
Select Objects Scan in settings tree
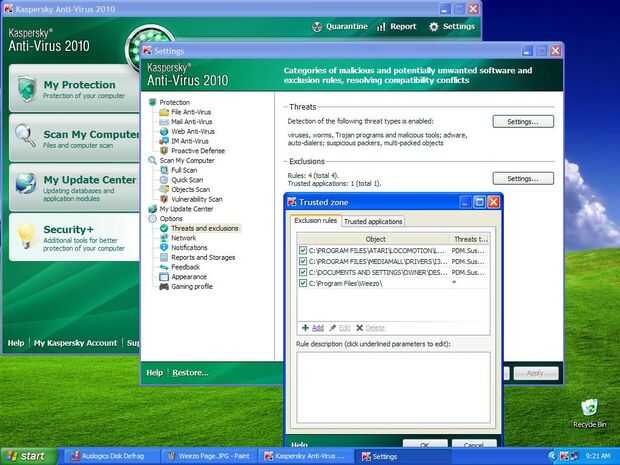tap(190, 189)
